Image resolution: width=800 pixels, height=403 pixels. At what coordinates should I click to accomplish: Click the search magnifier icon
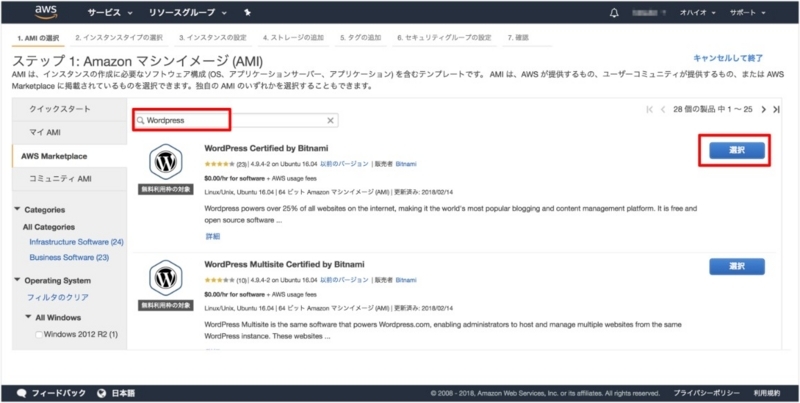pos(140,121)
